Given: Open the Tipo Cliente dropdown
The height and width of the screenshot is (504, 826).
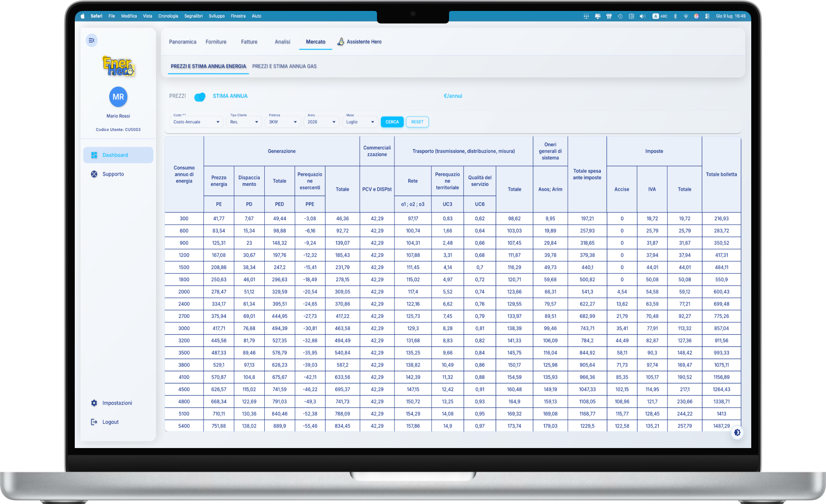Looking at the screenshot, I should pos(244,122).
